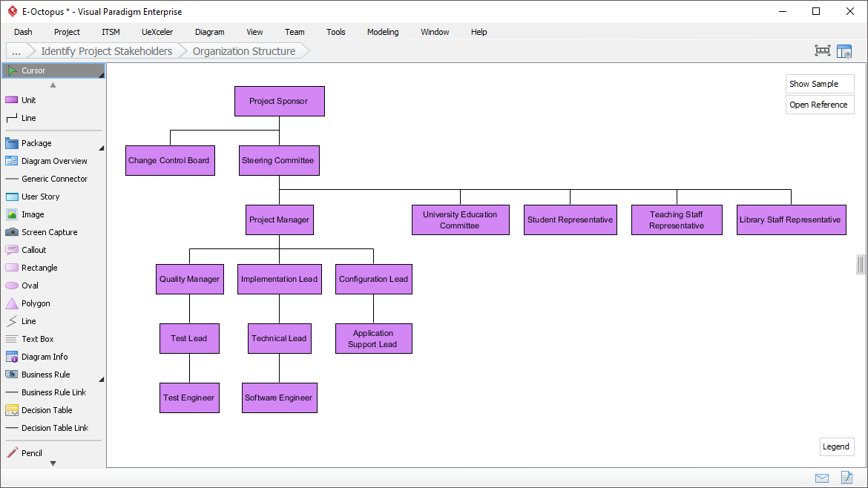The height and width of the screenshot is (488, 868).
Task: Open the ITSM menu
Action: (111, 32)
